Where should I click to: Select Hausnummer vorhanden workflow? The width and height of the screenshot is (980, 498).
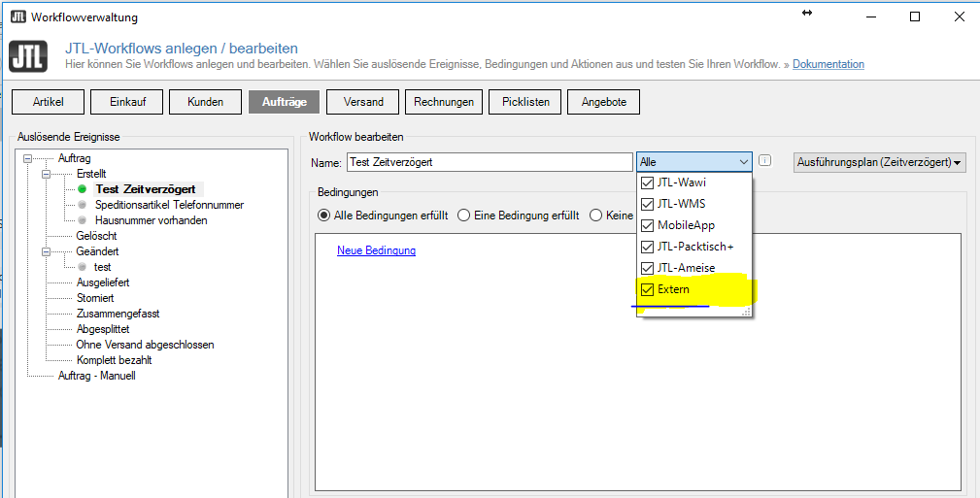tap(152, 220)
